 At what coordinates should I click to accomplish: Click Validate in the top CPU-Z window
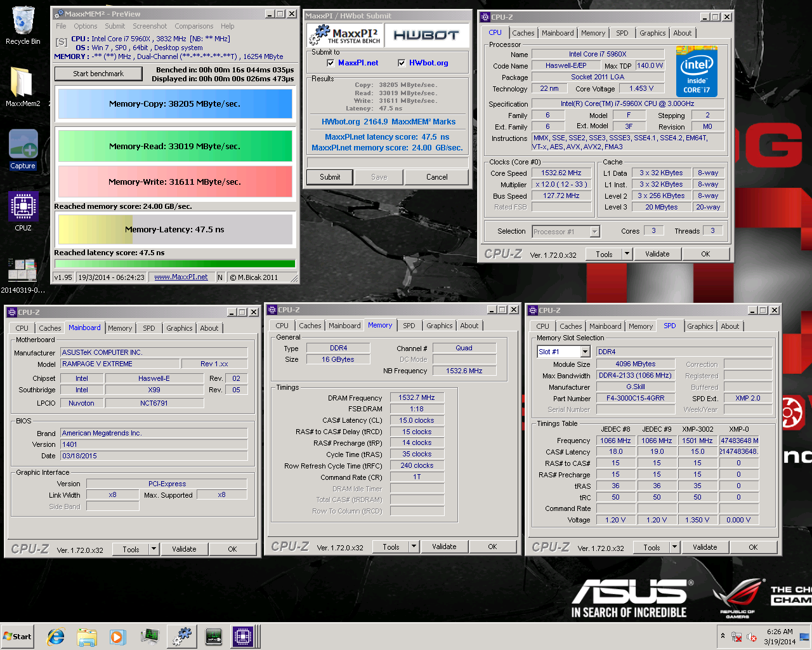657,254
